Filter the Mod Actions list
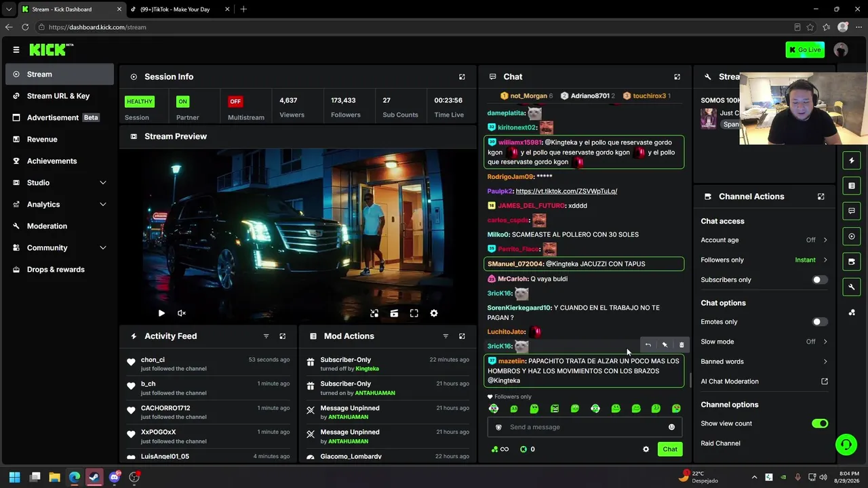Viewport: 868px width, 488px height. pos(446,336)
